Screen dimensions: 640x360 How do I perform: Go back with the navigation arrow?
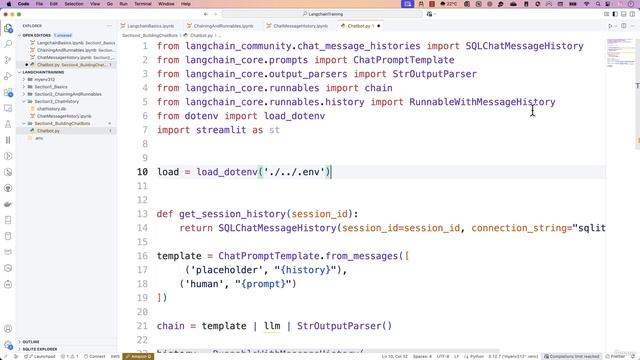tap(206, 14)
